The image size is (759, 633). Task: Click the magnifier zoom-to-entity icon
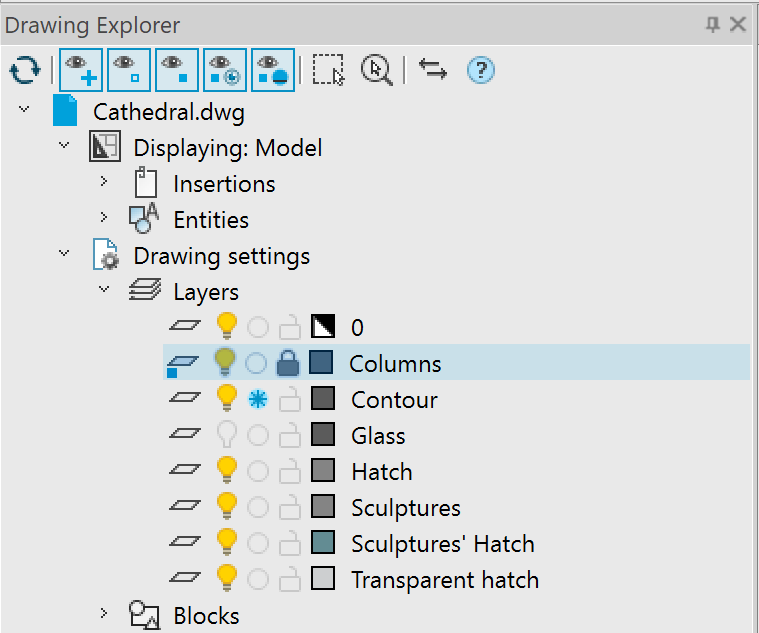click(x=376, y=70)
